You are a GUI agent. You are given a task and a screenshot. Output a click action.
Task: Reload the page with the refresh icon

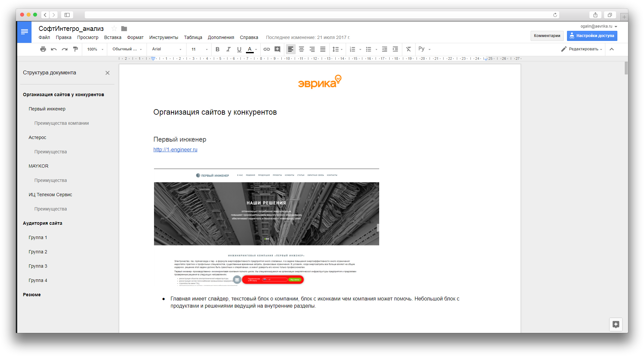click(555, 15)
